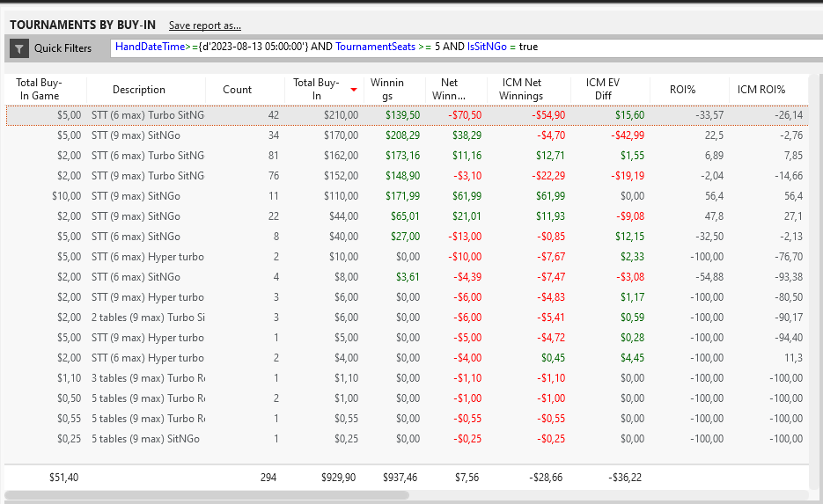Screen dimensions: 823x504
Task: Click the ICM EV Diff value $12,15
Action: tap(630, 237)
